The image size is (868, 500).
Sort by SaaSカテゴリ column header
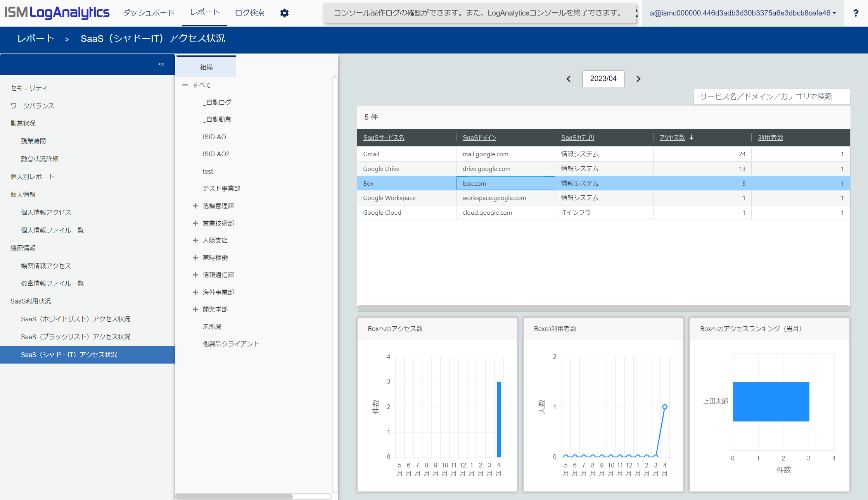578,138
